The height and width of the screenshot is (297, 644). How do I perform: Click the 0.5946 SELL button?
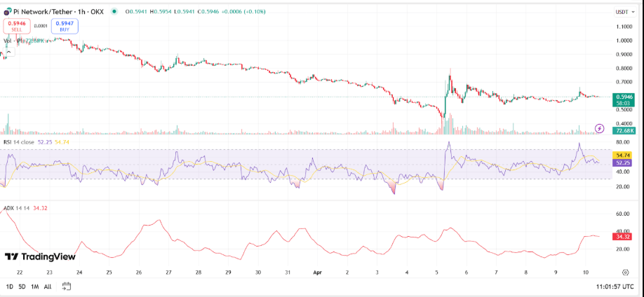pos(17,26)
